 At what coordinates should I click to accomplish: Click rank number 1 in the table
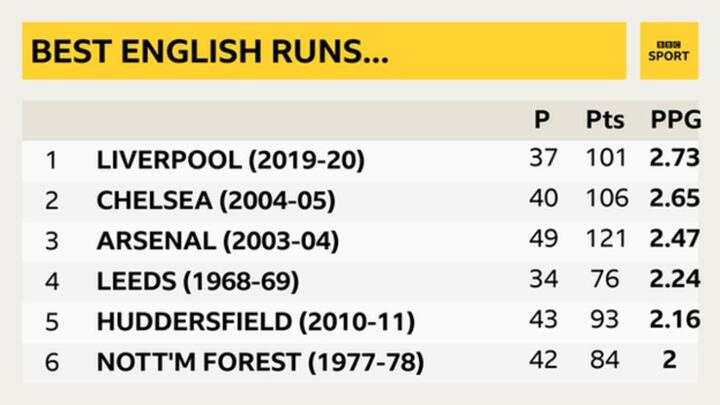pos(50,160)
